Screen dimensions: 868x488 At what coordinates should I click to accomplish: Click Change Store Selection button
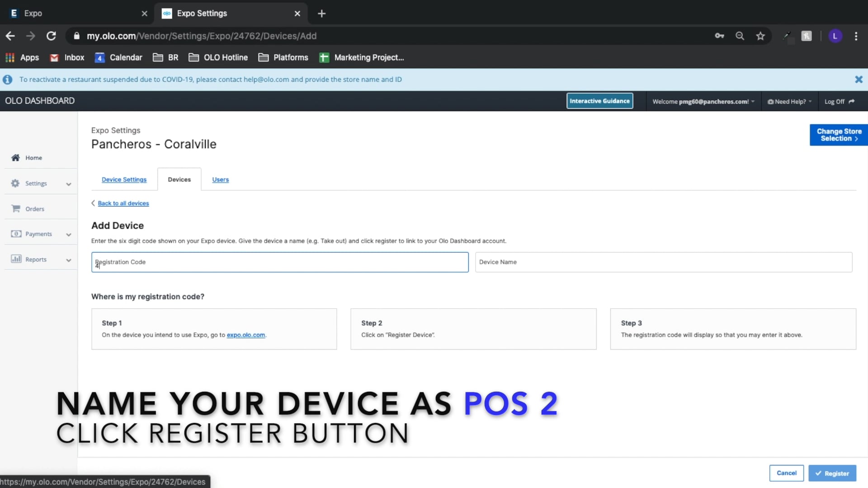click(839, 135)
